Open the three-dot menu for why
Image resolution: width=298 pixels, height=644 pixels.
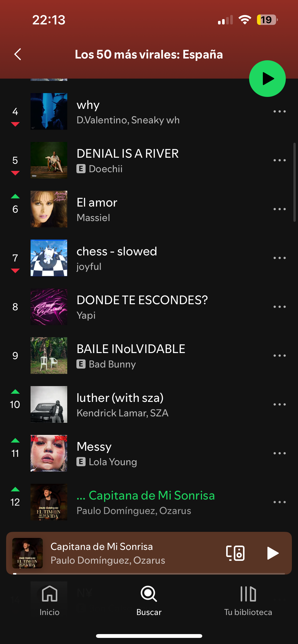tap(279, 111)
